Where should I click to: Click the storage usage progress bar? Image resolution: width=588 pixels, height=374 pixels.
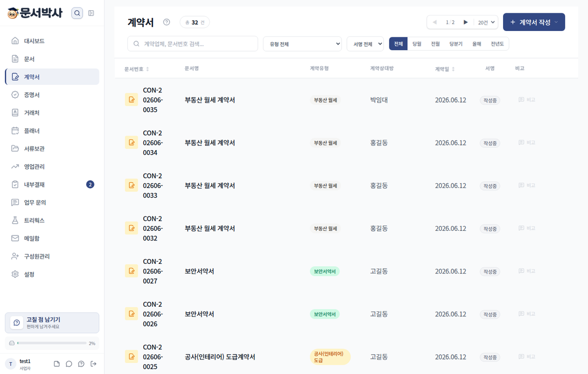(x=52, y=343)
